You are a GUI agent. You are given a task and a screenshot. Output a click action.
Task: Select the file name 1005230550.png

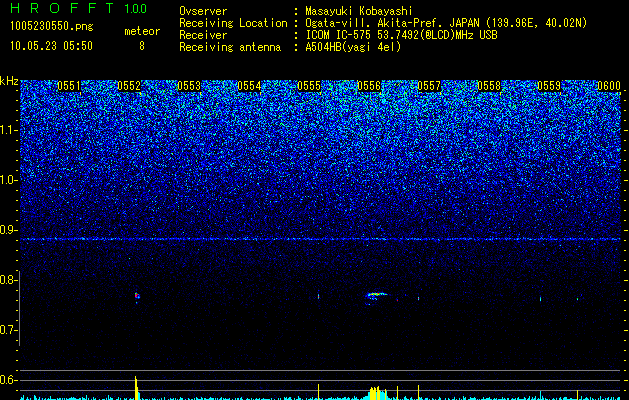tap(52, 27)
